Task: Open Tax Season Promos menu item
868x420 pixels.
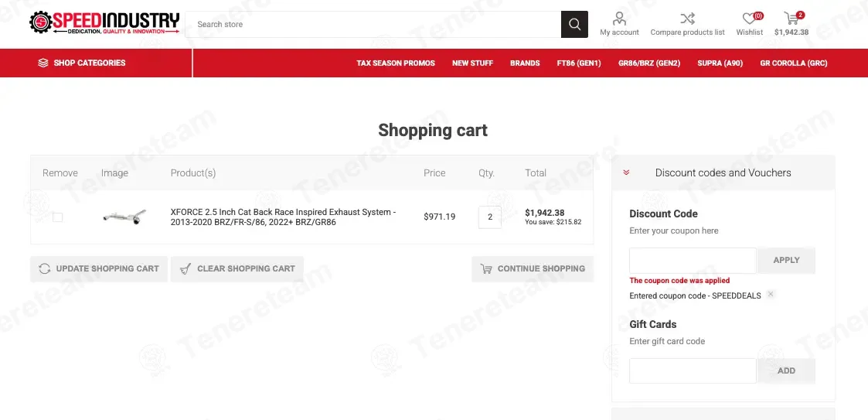Action: coord(396,63)
